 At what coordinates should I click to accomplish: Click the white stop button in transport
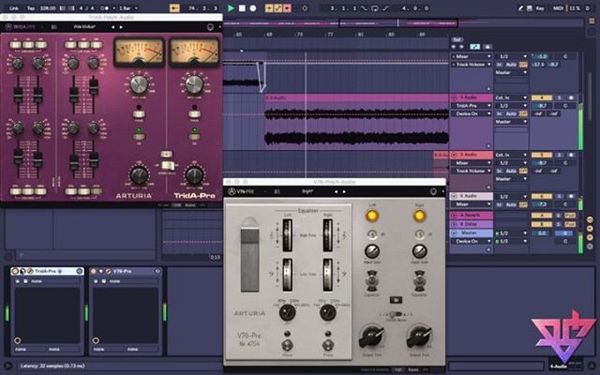click(x=242, y=8)
